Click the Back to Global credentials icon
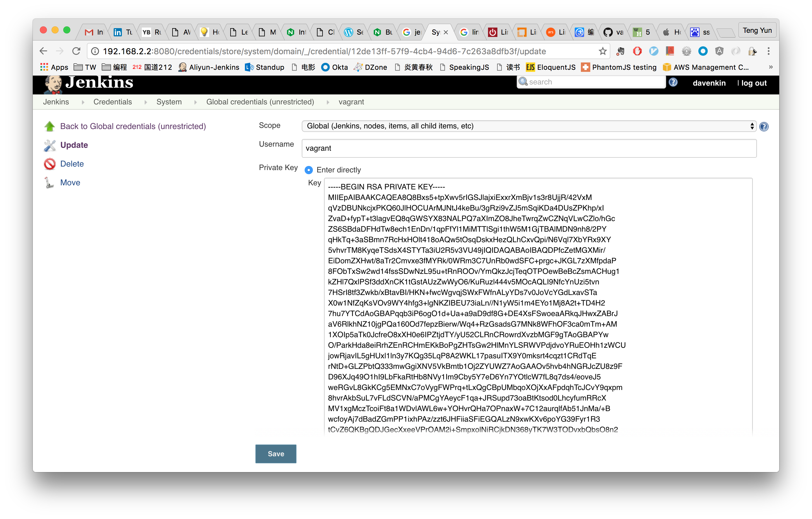The height and width of the screenshot is (519, 812). tap(50, 126)
